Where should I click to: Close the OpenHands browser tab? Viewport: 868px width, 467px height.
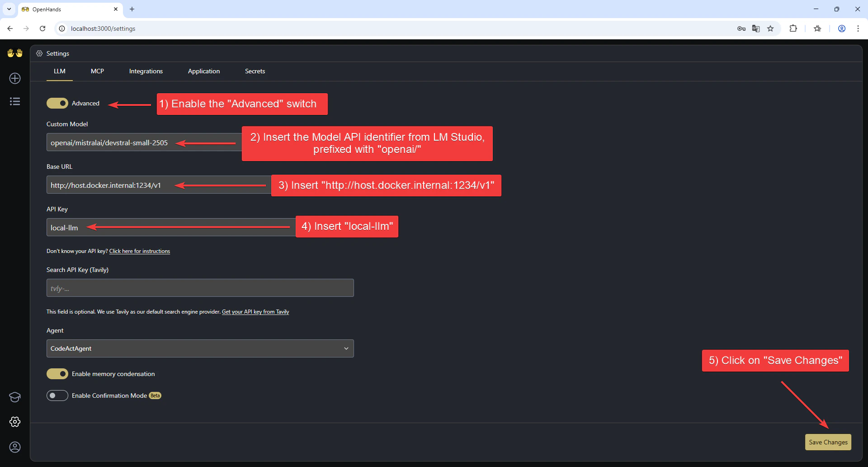coord(116,9)
